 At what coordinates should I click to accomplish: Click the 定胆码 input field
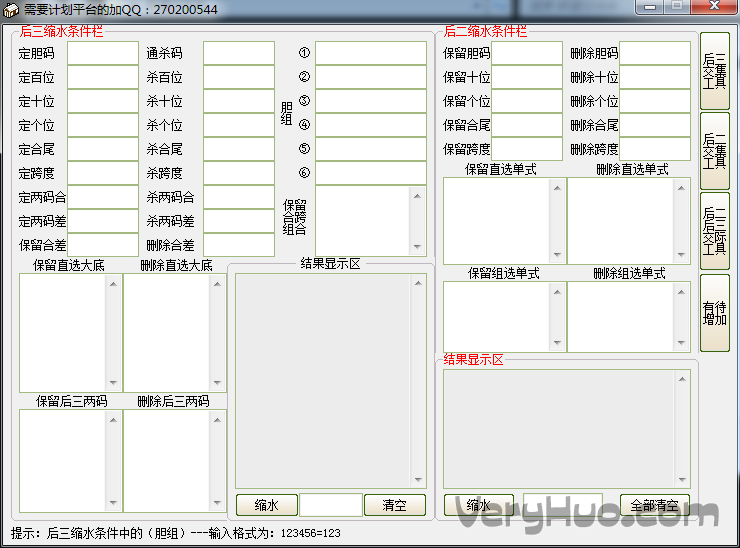(102, 53)
